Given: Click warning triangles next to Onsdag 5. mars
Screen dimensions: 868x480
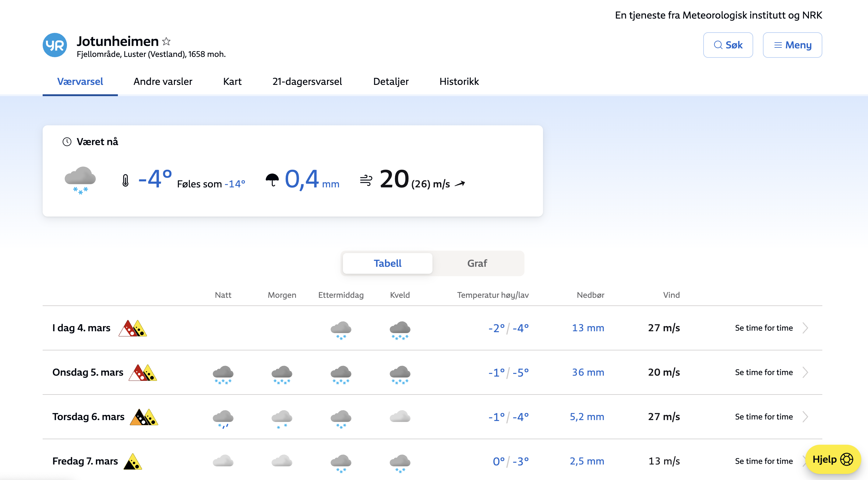Looking at the screenshot, I should pyautogui.click(x=143, y=373).
